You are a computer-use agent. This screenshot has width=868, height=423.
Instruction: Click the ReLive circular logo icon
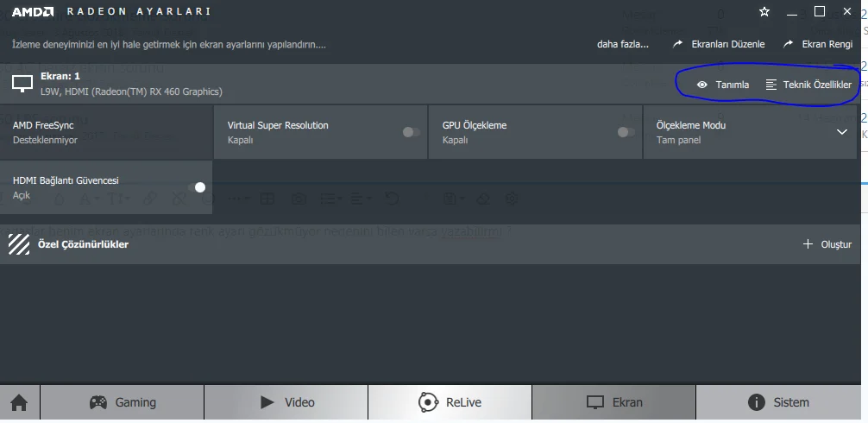429,402
